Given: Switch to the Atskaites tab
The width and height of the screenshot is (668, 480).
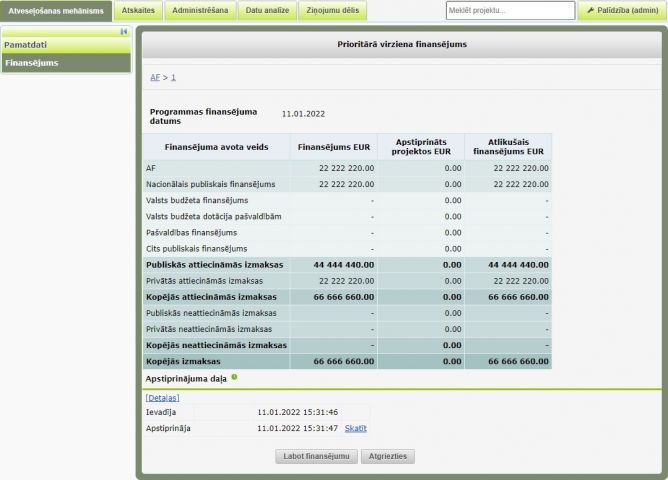Looking at the screenshot, I should (x=138, y=11).
